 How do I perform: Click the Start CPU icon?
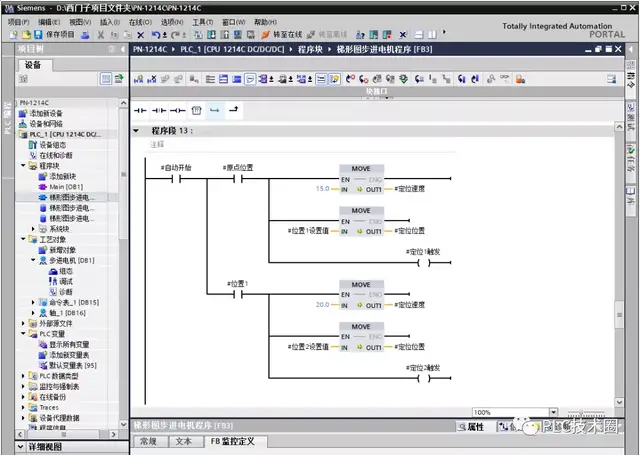tap(373, 35)
